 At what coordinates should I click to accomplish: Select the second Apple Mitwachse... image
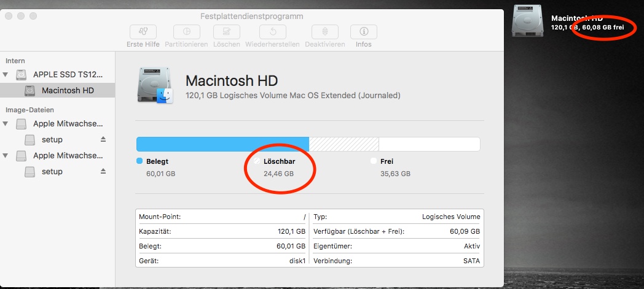point(68,155)
